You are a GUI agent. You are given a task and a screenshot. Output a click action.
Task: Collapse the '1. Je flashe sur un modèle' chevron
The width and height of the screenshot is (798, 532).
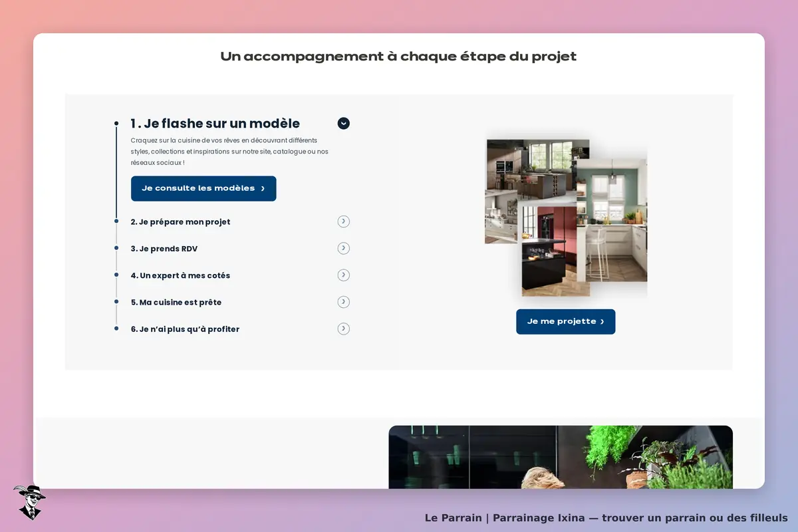(343, 123)
